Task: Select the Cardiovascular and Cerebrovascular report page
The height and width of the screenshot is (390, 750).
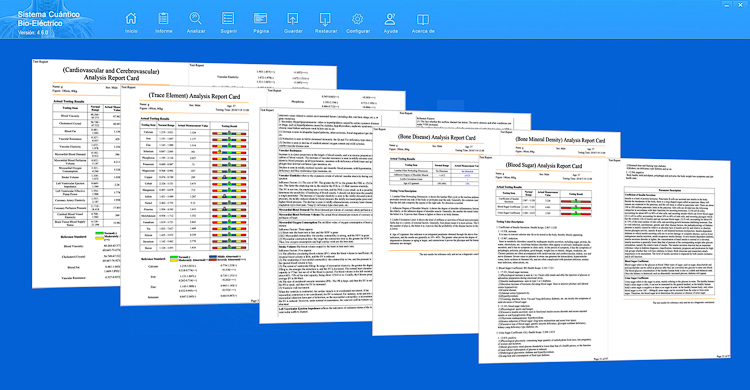Action: tap(77, 172)
